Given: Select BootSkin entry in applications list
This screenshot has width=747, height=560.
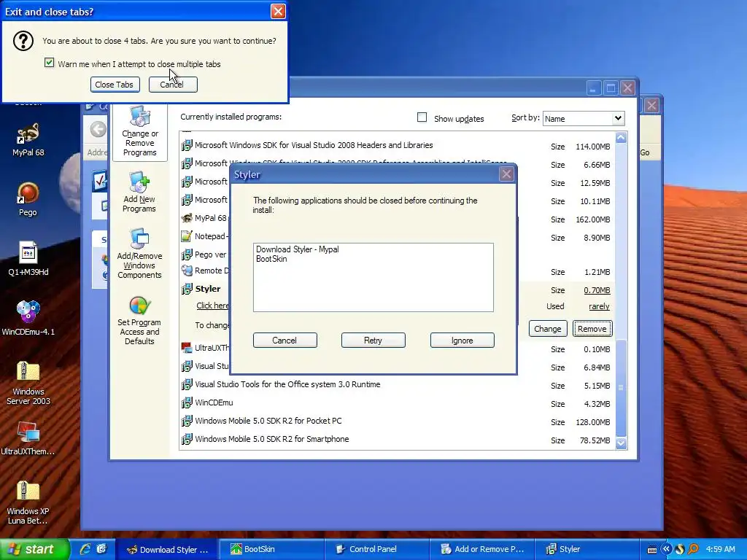Looking at the screenshot, I should [x=271, y=259].
